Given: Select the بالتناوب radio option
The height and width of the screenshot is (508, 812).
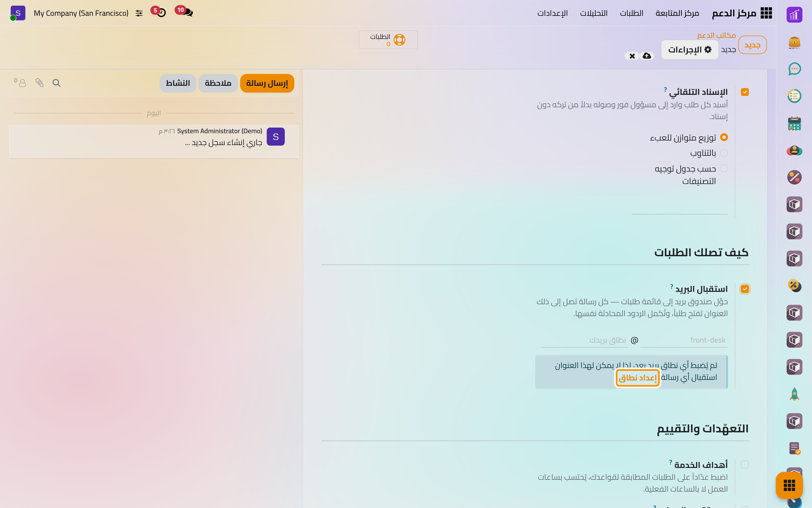Looking at the screenshot, I should point(724,153).
